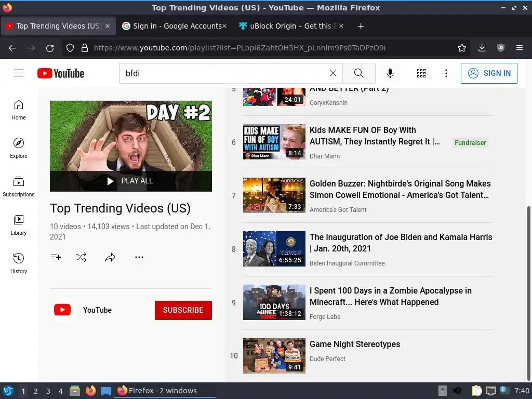The width and height of the screenshot is (532, 399).
Task: Close the Google Accounts tab
Action: click(224, 26)
